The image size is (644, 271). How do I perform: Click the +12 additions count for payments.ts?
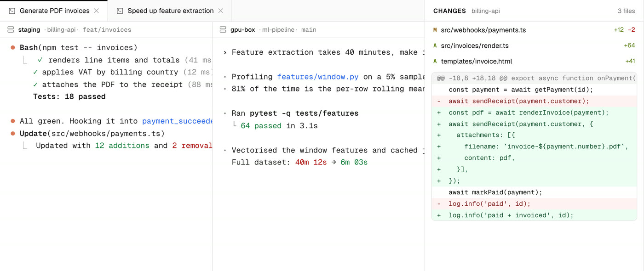point(619,30)
